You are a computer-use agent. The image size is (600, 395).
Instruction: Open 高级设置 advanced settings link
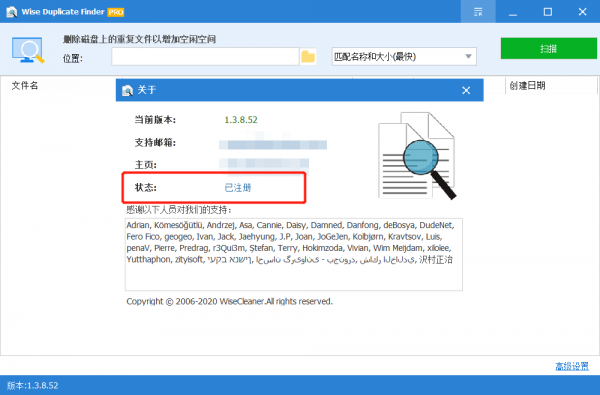[x=572, y=366]
